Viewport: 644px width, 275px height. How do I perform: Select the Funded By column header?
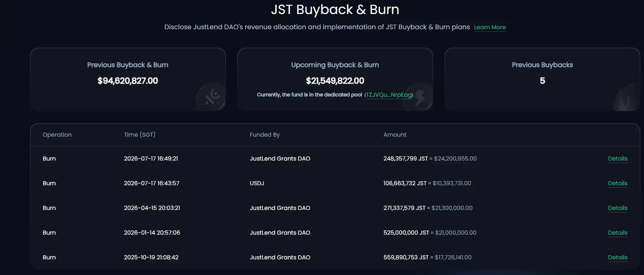tap(265, 135)
